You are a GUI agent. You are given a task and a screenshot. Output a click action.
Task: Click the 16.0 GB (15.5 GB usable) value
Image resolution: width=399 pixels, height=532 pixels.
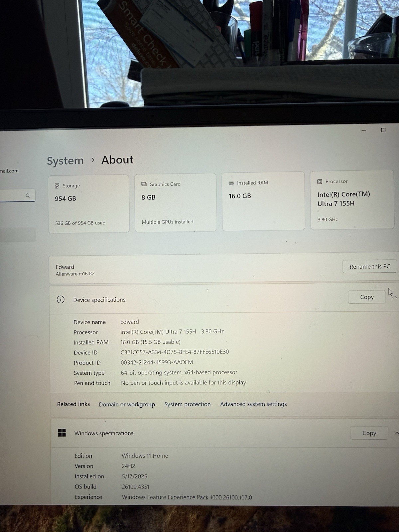tap(150, 342)
